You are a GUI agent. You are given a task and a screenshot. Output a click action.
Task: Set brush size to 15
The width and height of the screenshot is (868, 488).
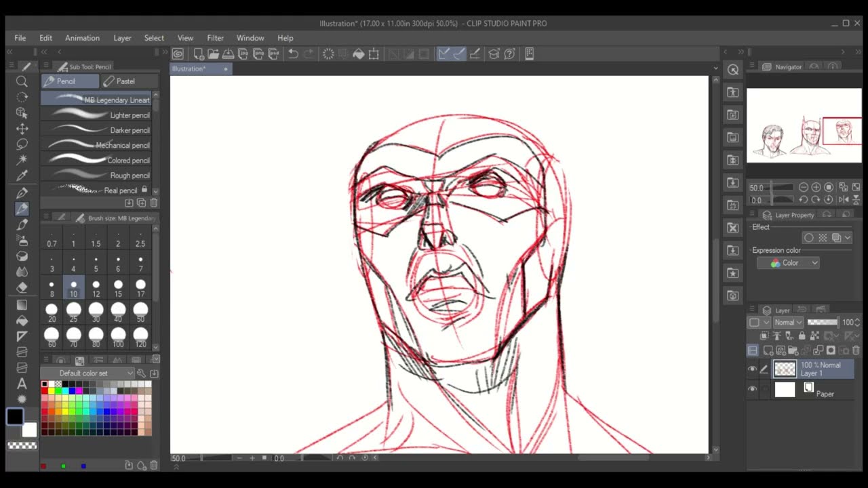(118, 288)
